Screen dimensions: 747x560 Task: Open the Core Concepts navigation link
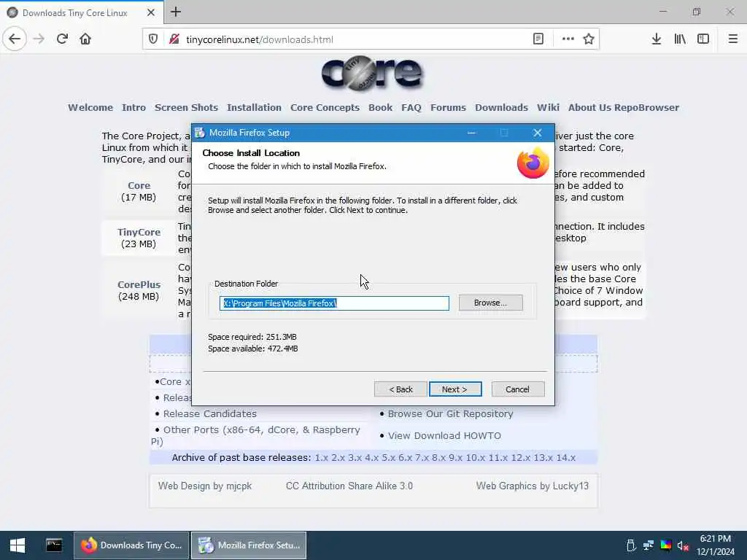(325, 108)
